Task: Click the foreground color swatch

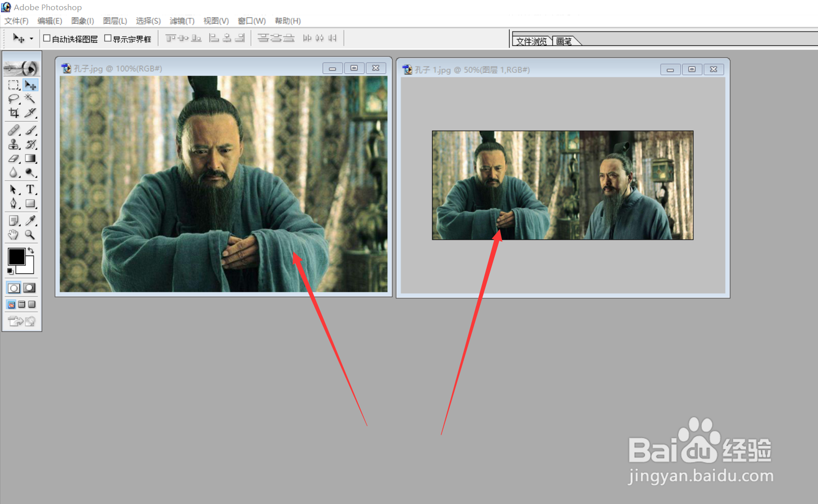Action: 16,257
